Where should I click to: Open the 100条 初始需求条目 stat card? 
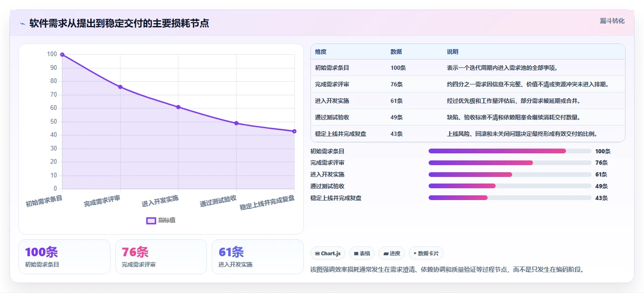(64, 257)
